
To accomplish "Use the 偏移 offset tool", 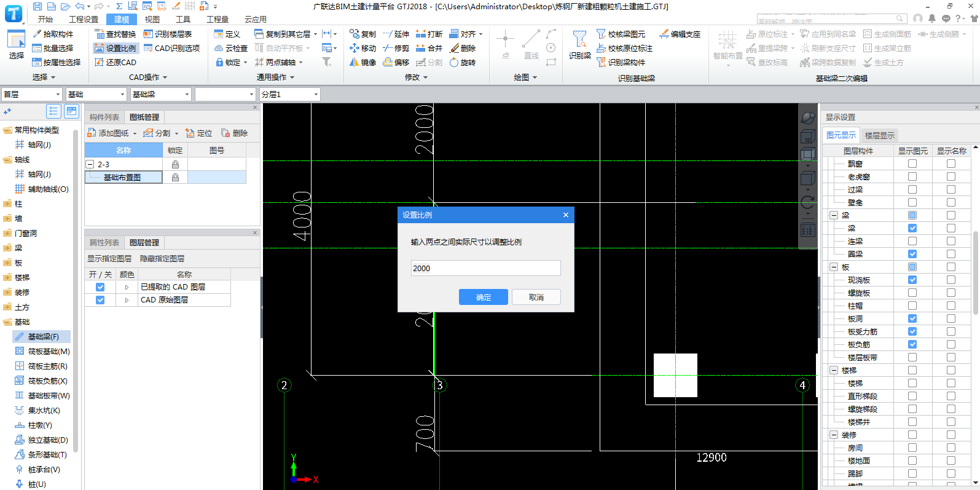I will [x=396, y=62].
